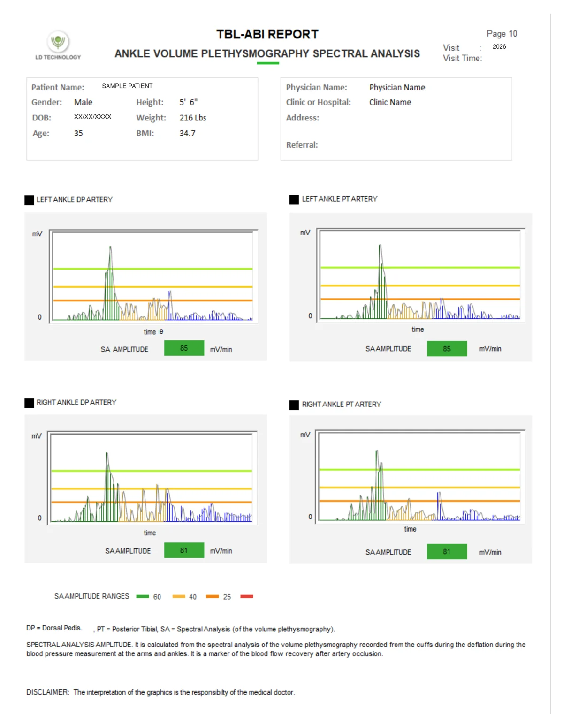Click Right Ankle DP SA amplitude value 81
This screenshot has height=728, width=563.
coord(184,550)
